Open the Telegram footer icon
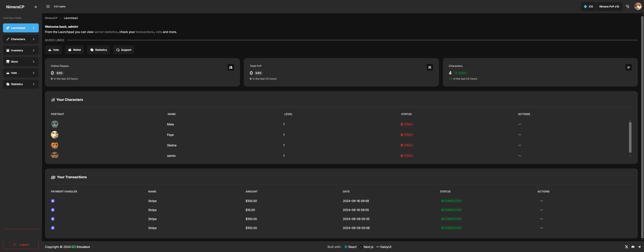644x252 pixels. (639, 247)
